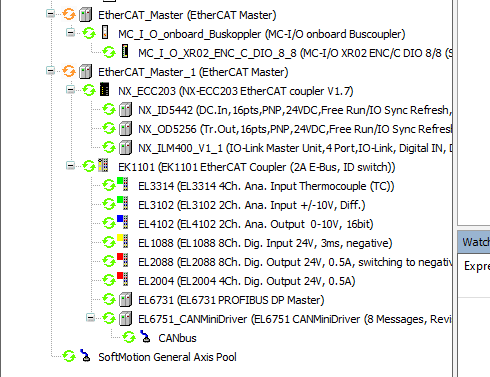490x377 pixels.
Task: Click the SoftMotion General Axis Pool icon
Action: (85, 356)
